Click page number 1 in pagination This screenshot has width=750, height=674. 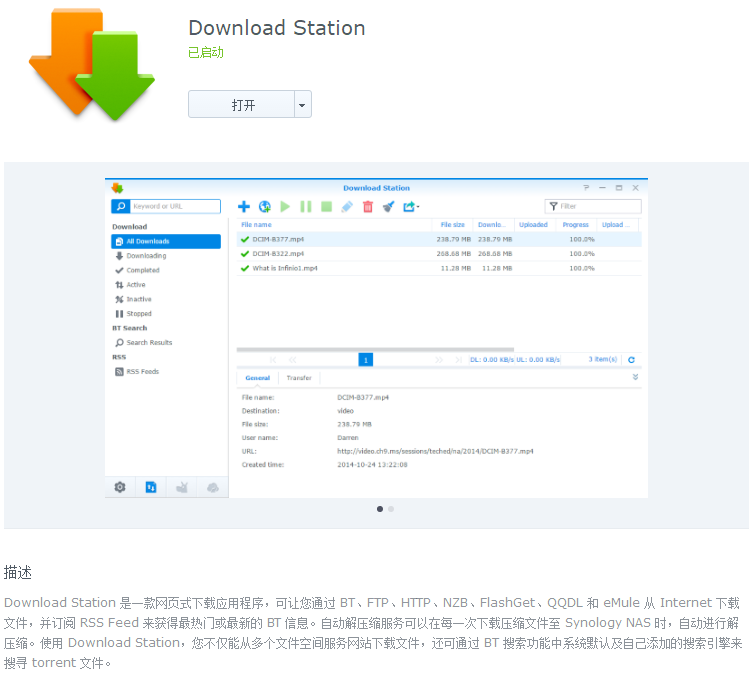click(x=365, y=360)
